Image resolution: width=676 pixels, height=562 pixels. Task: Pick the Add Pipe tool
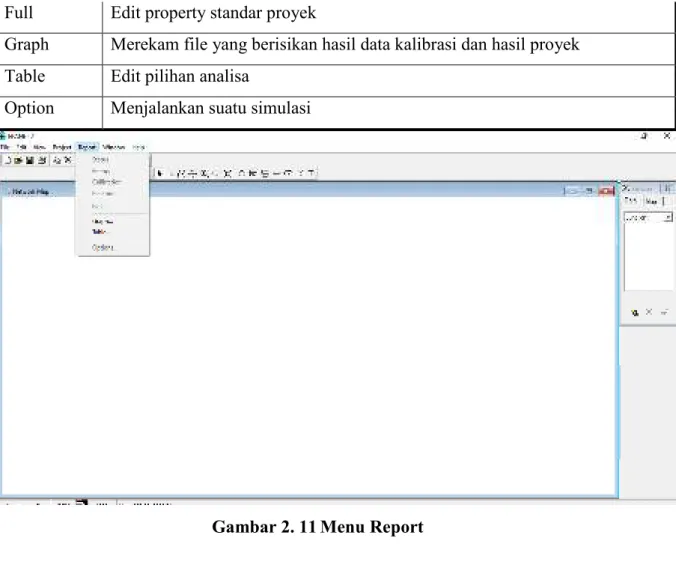(276, 173)
